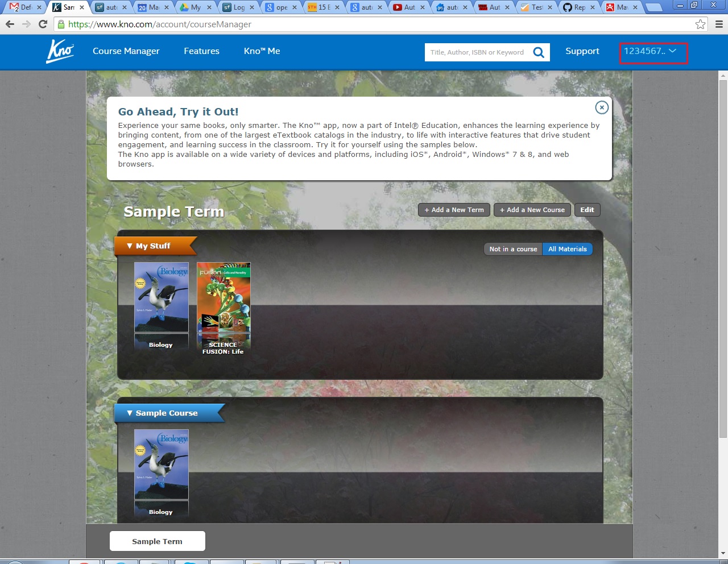This screenshot has height=564, width=728.
Task: Click the Title, Author, ISBN search field
Action: 477,52
